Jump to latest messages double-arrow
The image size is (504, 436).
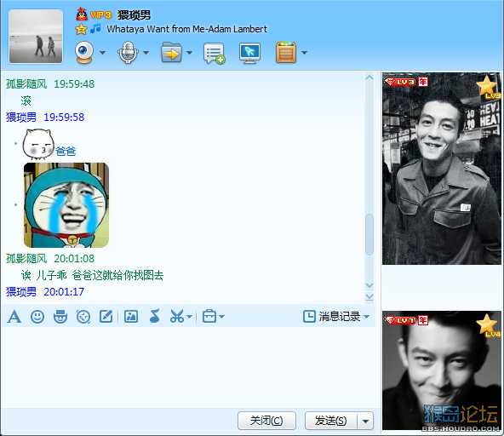[x=369, y=297]
